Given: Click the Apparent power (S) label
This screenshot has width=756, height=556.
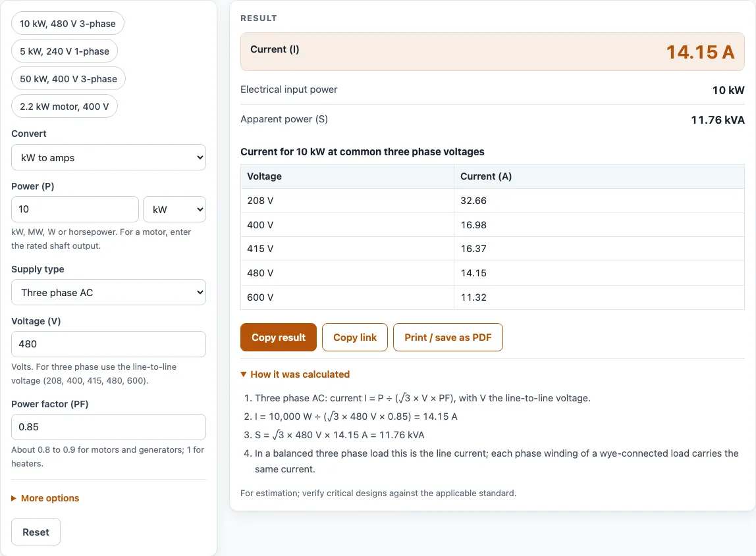Looking at the screenshot, I should click(x=284, y=119).
